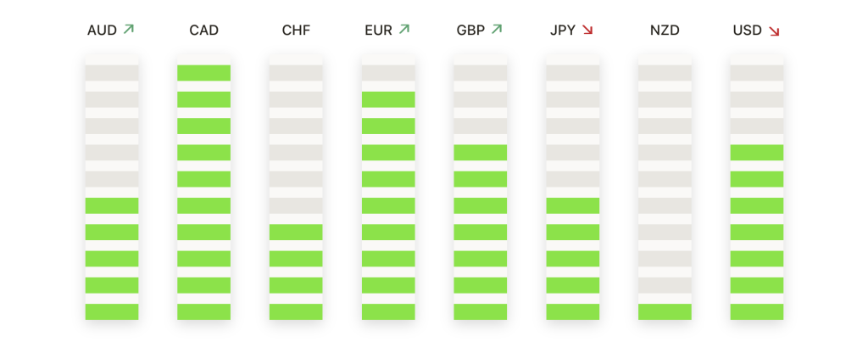This screenshot has height=353, width=868.
Task: Click the JPY currency label
Action: pos(563,31)
